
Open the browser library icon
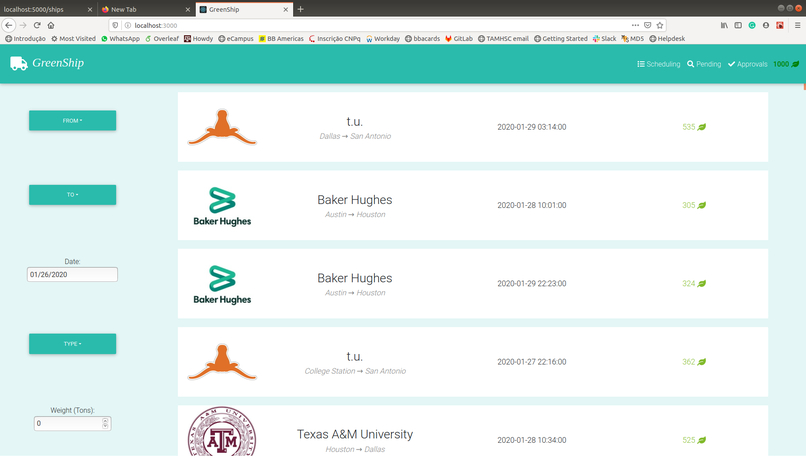point(724,25)
